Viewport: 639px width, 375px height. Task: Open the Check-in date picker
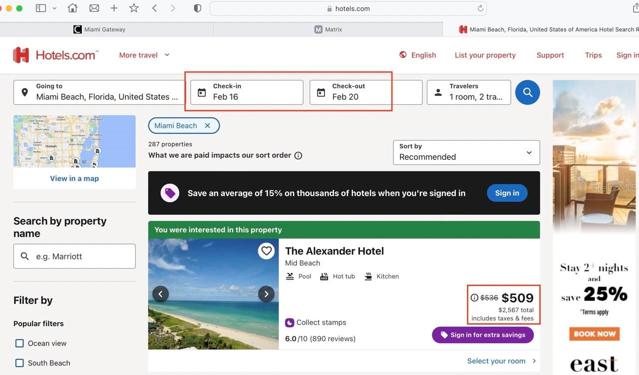pyautogui.click(x=247, y=92)
